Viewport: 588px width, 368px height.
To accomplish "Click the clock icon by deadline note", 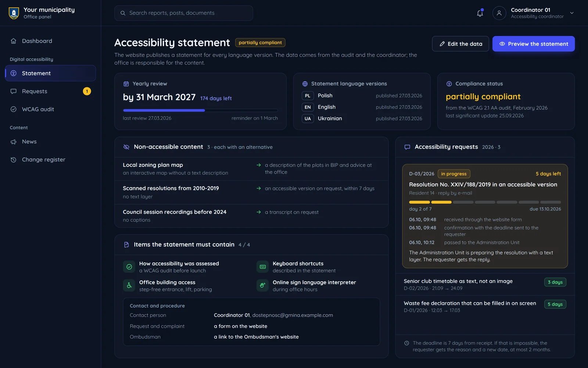I will click(407, 343).
